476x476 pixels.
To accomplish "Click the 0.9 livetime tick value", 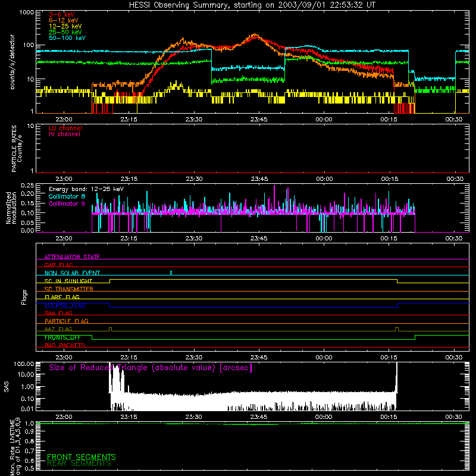I will coord(29,432).
